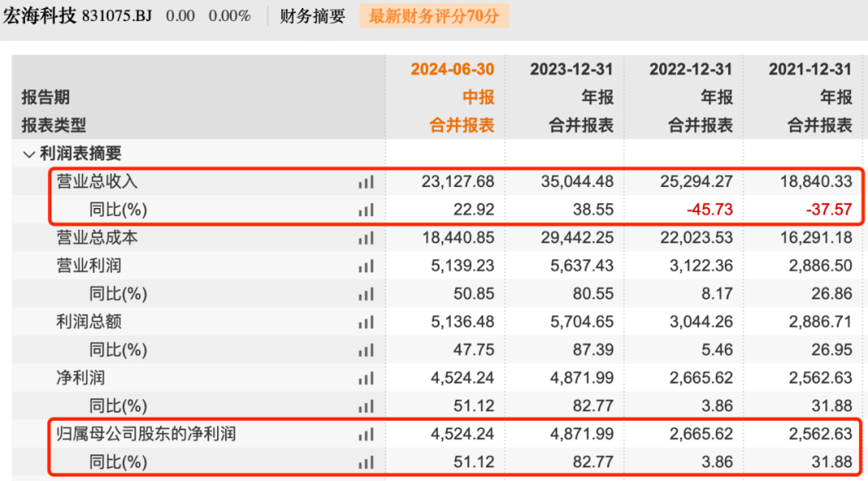Image resolution: width=868 pixels, height=481 pixels.
Task: Click 最新财务评分70分 badge
Action: click(433, 16)
